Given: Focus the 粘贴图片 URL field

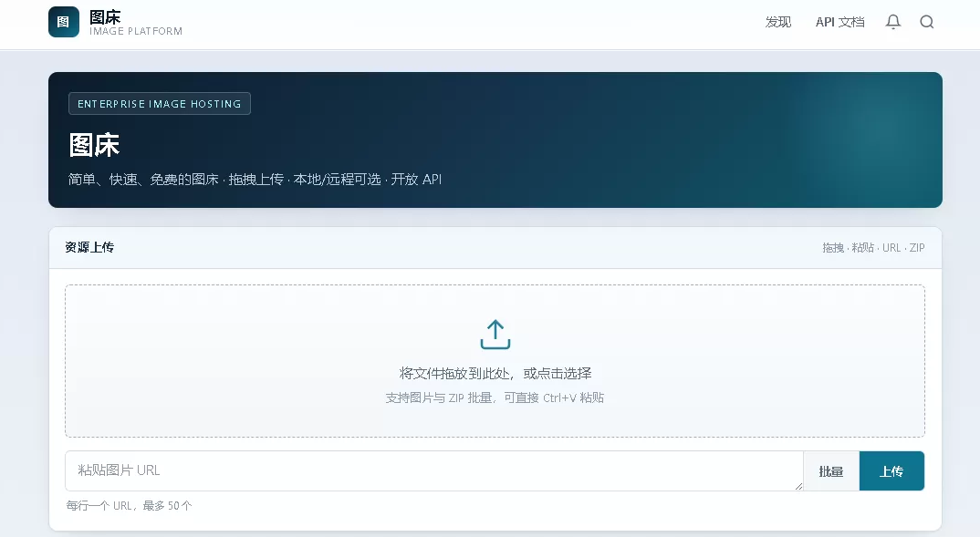Looking at the screenshot, I should [x=434, y=470].
